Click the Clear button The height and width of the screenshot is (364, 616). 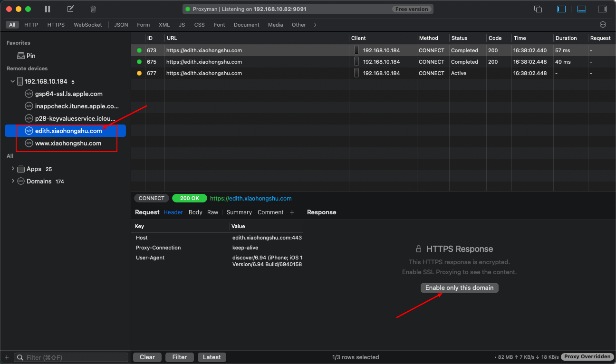147,357
